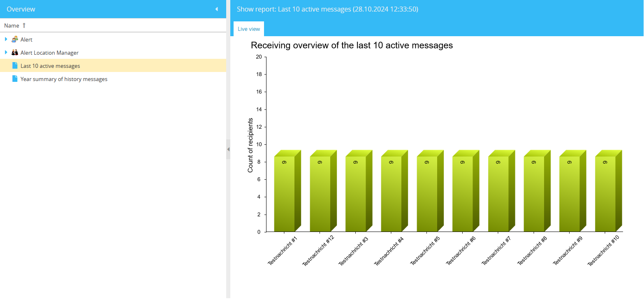
Task: Click the Testnachricht #12 bar
Action: click(323, 191)
